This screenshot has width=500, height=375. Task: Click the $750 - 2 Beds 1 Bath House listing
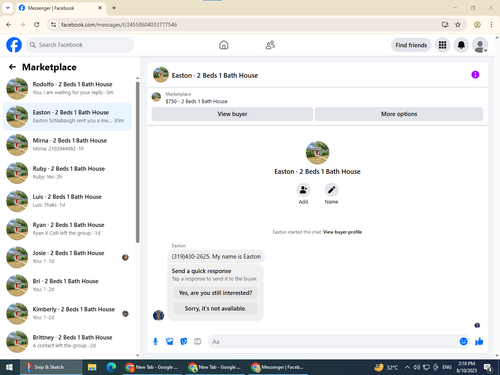196,101
